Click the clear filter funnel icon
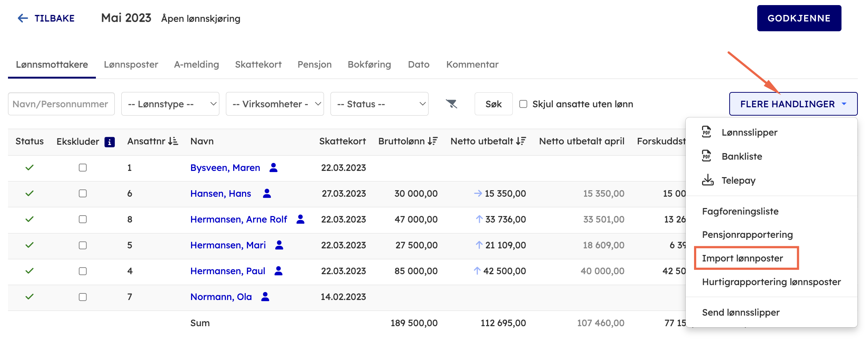Screen dimensions: 868x344 click(451, 104)
